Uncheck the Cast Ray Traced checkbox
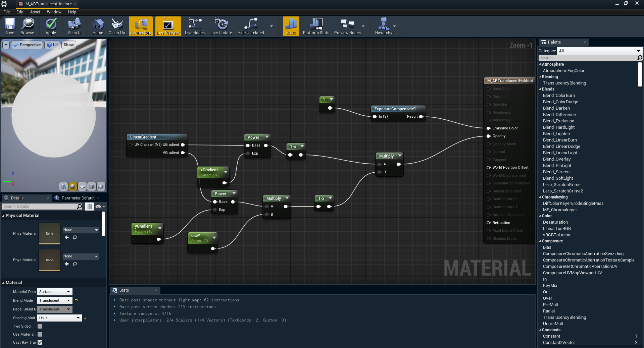Viewport: 644px width, 348px height. click(x=40, y=342)
